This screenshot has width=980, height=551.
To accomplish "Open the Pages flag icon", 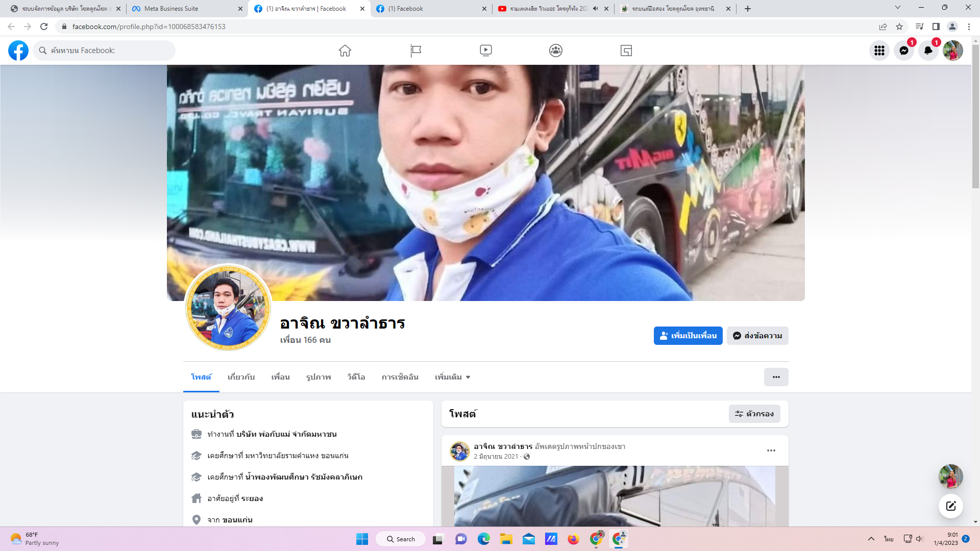I will tap(415, 51).
